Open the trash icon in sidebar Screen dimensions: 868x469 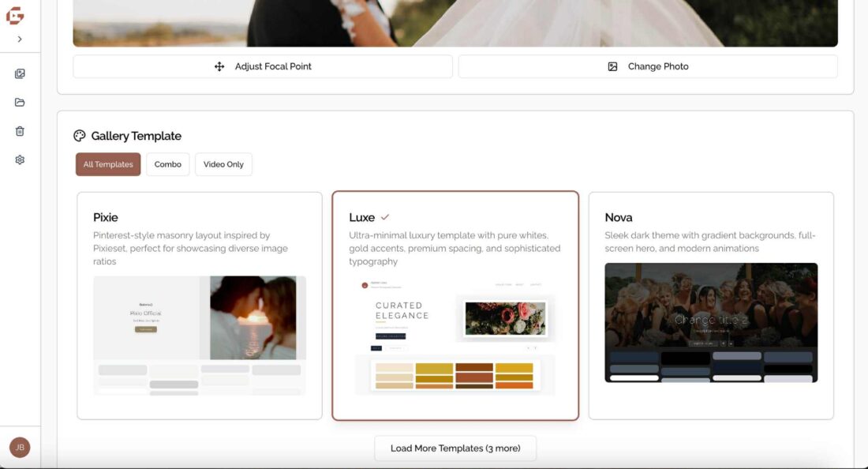[20, 131]
